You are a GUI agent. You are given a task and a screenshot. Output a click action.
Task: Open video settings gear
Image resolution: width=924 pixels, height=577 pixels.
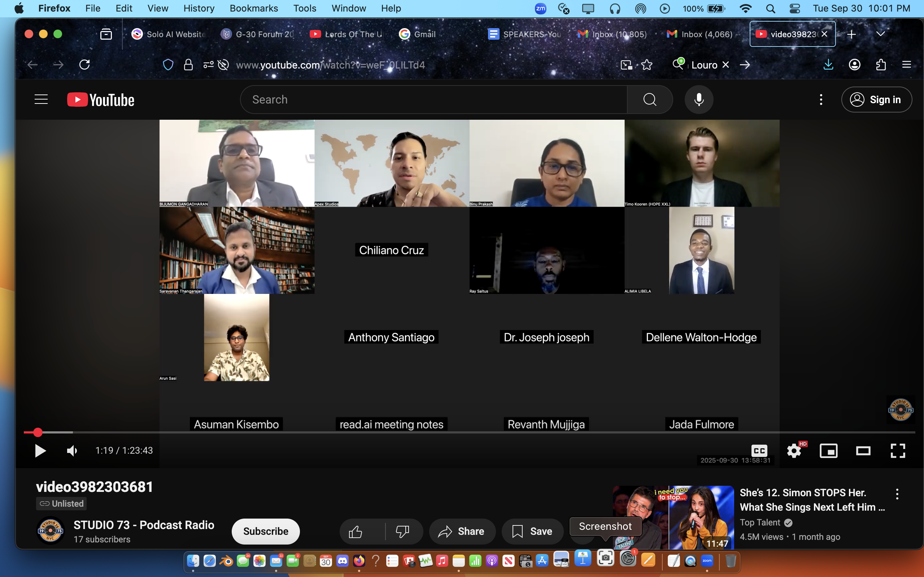(x=794, y=451)
